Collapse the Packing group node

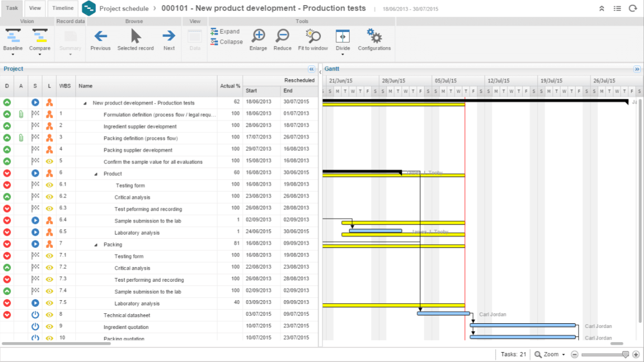click(96, 245)
